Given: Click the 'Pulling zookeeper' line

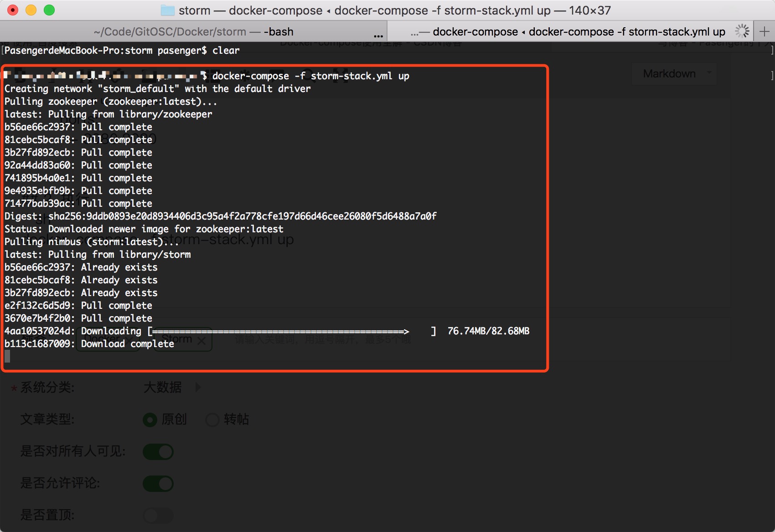Looking at the screenshot, I should 111,102.
